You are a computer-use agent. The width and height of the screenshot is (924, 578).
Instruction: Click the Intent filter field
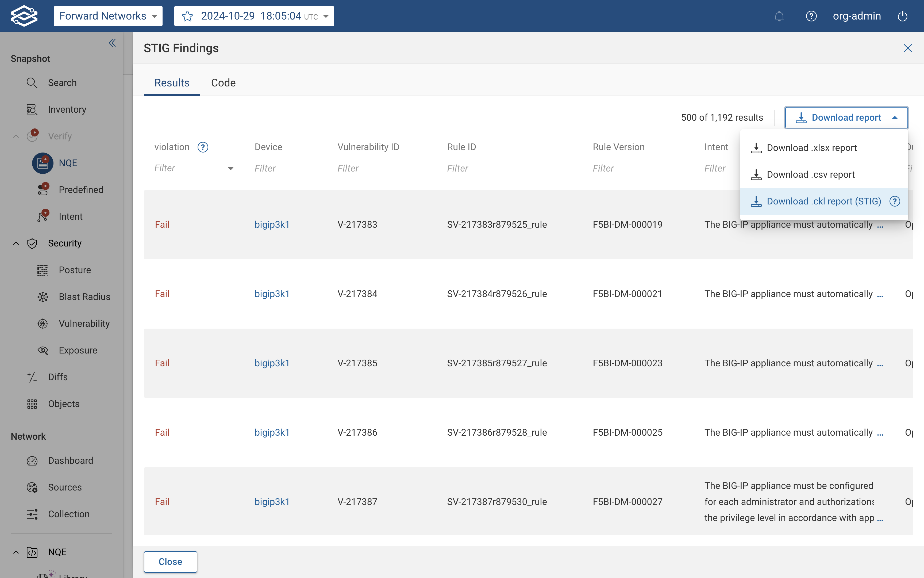[719, 168]
